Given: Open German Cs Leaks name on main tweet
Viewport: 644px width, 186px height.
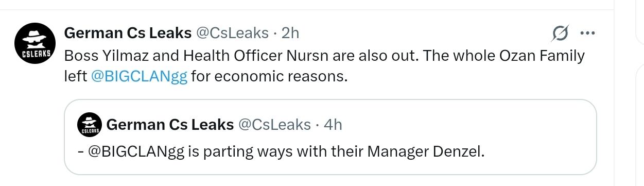Looking at the screenshot, I should pos(128,33).
